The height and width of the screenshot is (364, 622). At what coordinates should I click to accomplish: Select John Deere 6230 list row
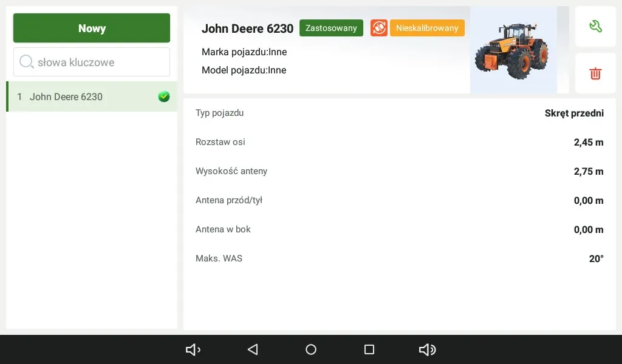(92, 96)
